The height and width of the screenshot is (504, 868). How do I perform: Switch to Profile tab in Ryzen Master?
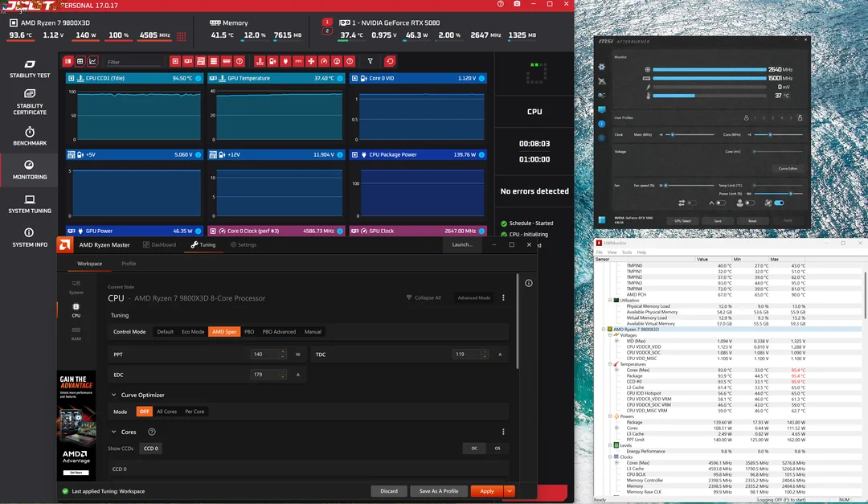[129, 264]
